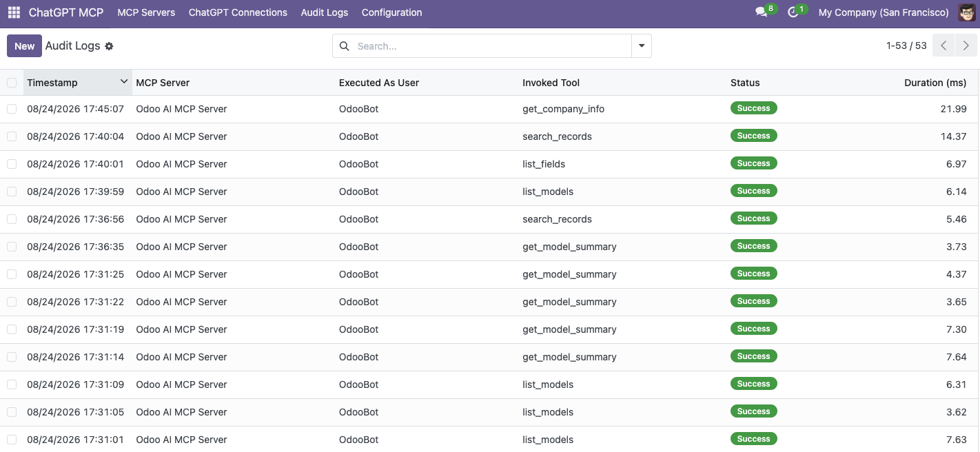This screenshot has height=452, width=980.
Task: Check the row timestamped 17:39:59
Action: click(x=12, y=192)
